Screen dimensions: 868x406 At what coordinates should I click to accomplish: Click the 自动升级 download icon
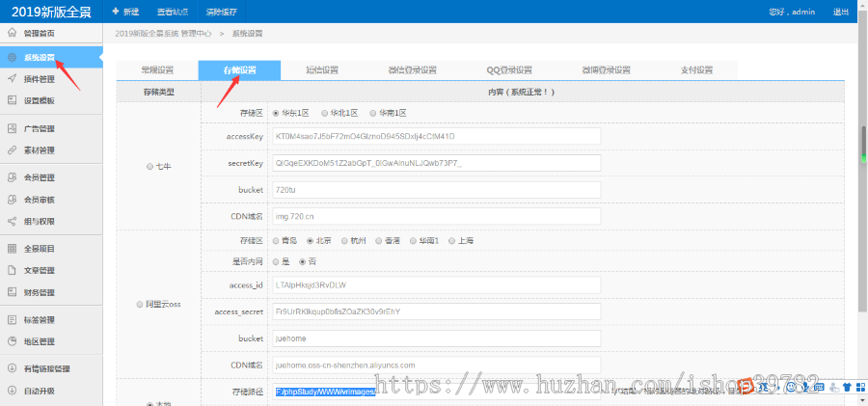pyautogui.click(x=12, y=391)
